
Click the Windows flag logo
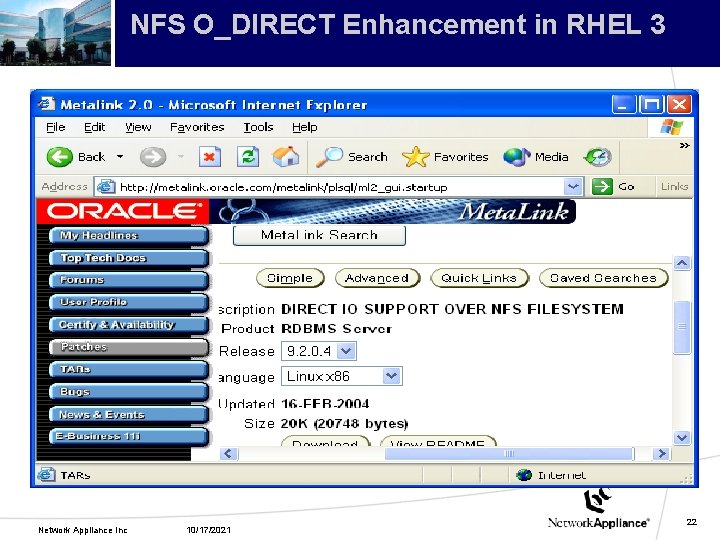point(671,127)
